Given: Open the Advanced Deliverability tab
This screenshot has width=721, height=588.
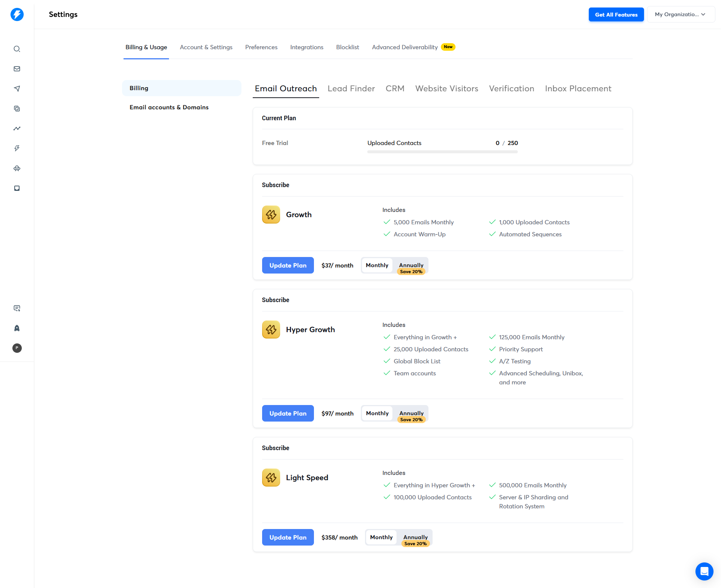Looking at the screenshot, I should 405,47.
